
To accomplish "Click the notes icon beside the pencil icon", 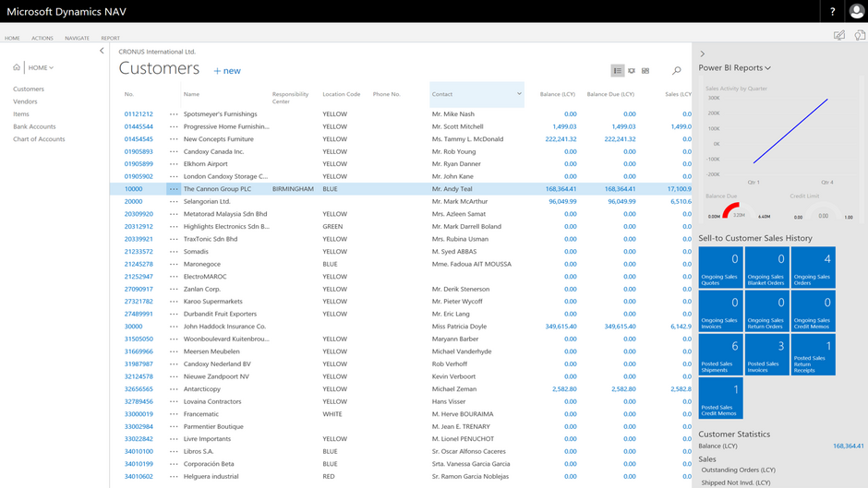I will click(860, 35).
